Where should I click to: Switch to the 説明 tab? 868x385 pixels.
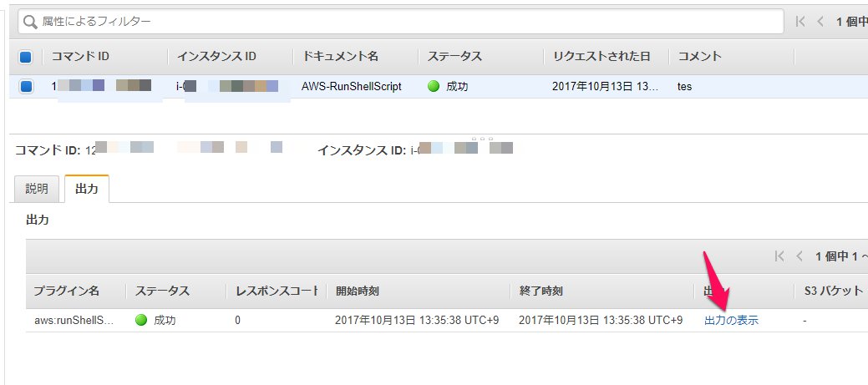(x=37, y=190)
